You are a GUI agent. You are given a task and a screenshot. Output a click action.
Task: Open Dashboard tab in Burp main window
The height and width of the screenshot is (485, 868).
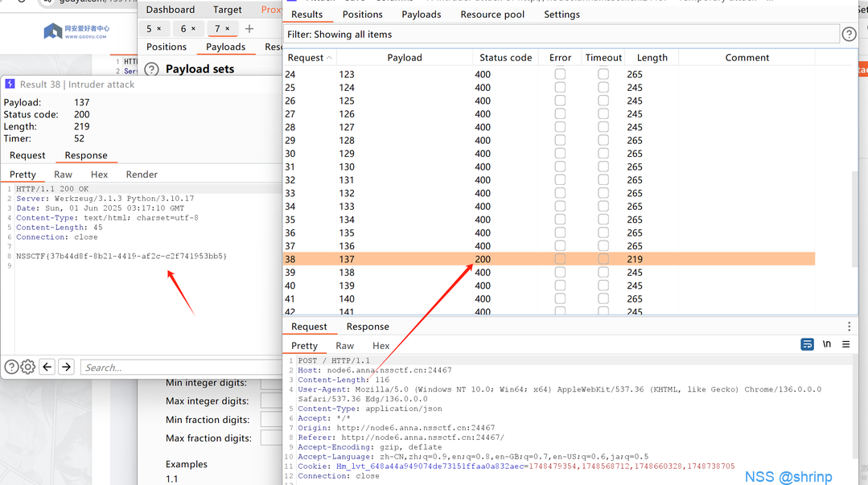tap(170, 10)
